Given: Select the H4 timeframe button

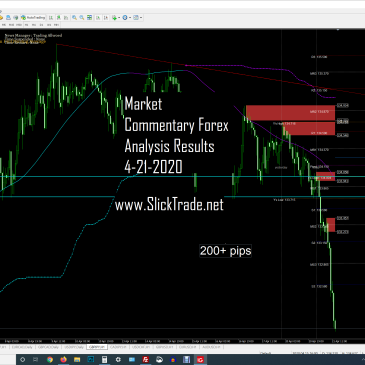Looking at the screenshot, I should point(34,25).
